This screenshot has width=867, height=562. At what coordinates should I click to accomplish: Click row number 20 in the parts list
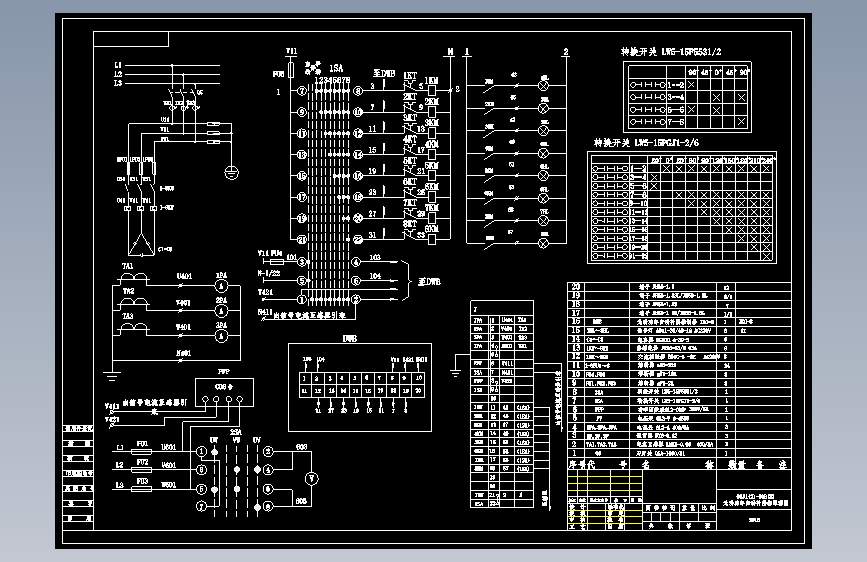click(x=576, y=287)
